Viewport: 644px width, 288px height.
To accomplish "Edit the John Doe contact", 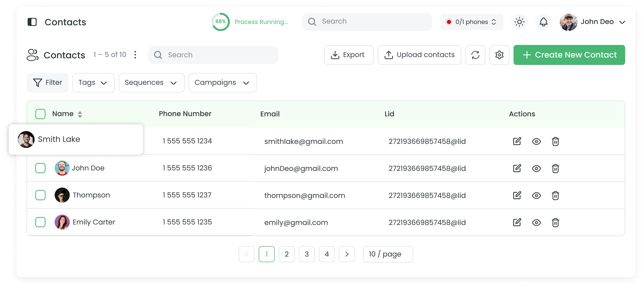I will [517, 168].
